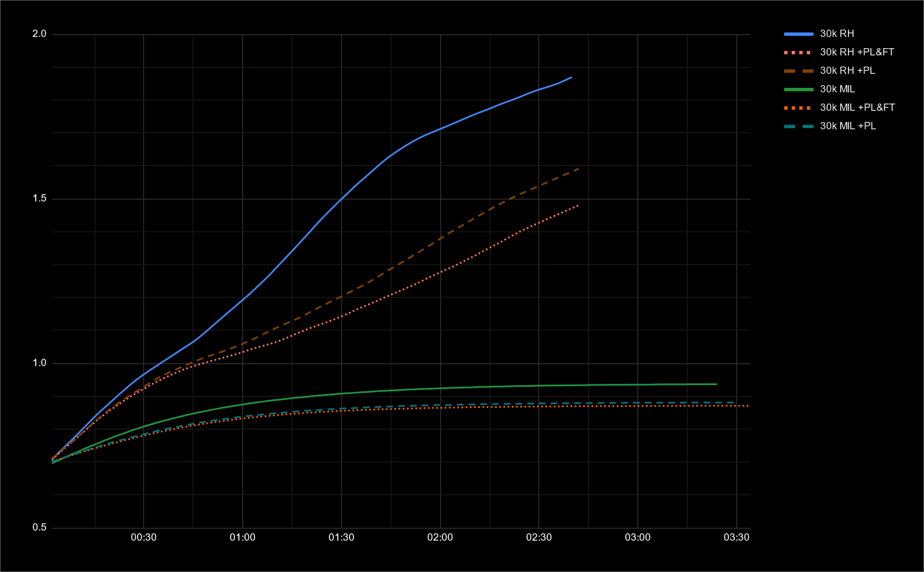Toggle the 30k RH +PL&FT legend label
The image size is (924, 572).
pos(857,53)
